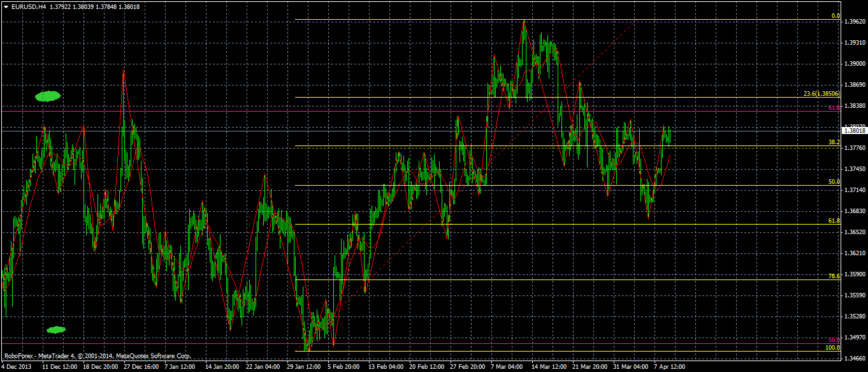Select the yellow 23.6(1.38506) Fibonacci label
The height and width of the screenshot is (372, 868).
(821, 94)
